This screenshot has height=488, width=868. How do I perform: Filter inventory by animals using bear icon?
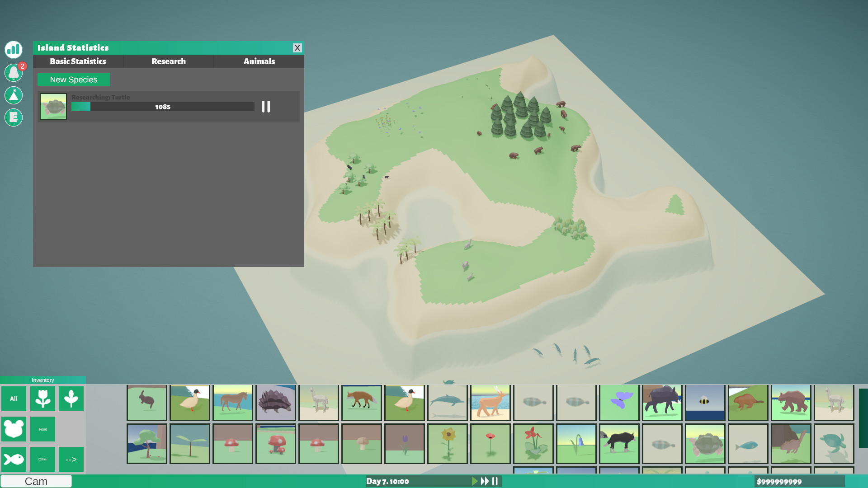(x=14, y=429)
